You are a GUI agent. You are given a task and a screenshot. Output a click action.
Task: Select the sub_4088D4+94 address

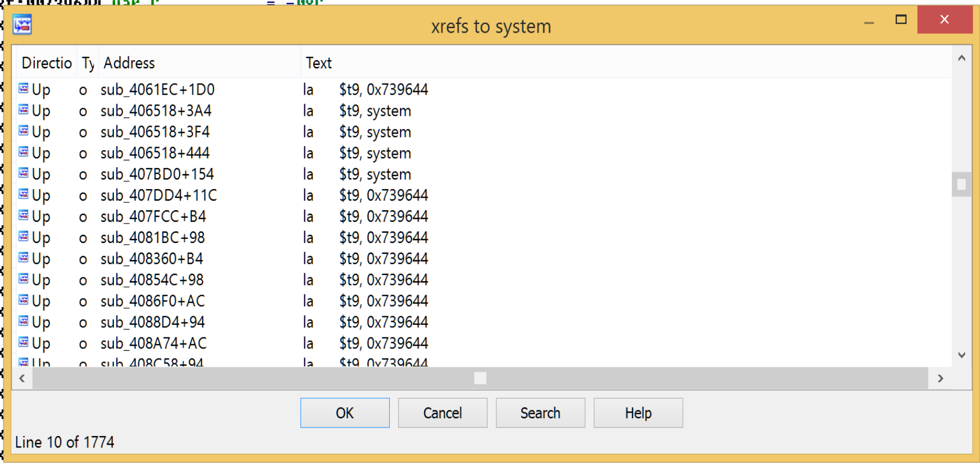pyautogui.click(x=152, y=323)
